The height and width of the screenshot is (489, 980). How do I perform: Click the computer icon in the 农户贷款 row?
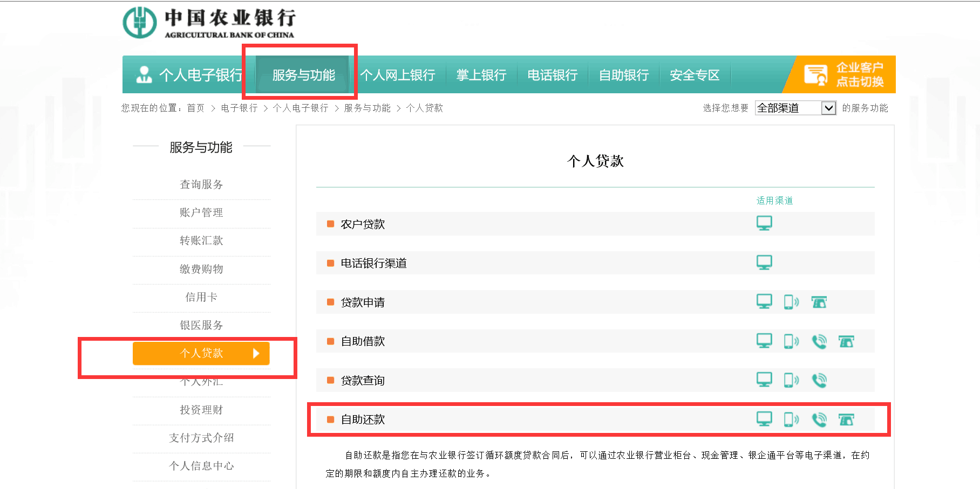[764, 223]
